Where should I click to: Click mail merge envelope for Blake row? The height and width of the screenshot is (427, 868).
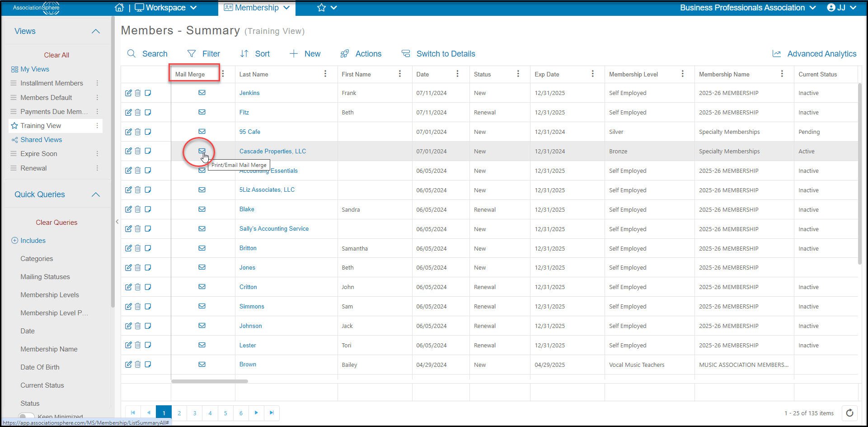point(202,209)
